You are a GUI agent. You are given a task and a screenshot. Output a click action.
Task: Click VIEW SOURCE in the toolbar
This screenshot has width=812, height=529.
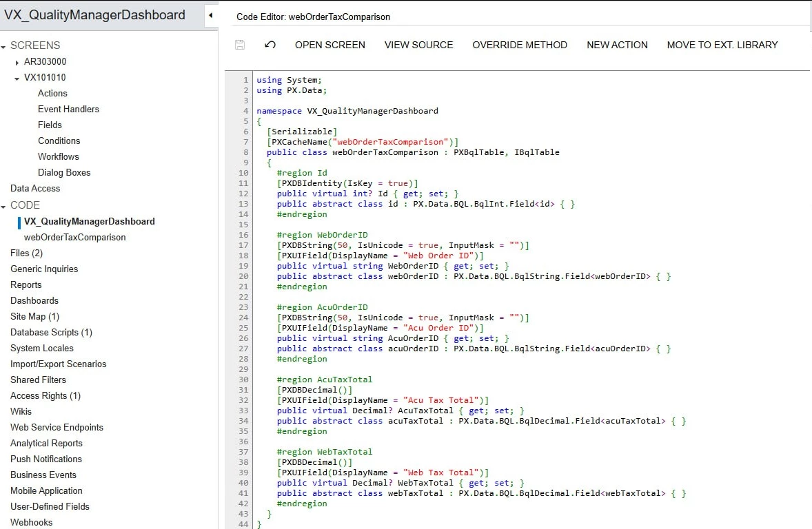418,44
